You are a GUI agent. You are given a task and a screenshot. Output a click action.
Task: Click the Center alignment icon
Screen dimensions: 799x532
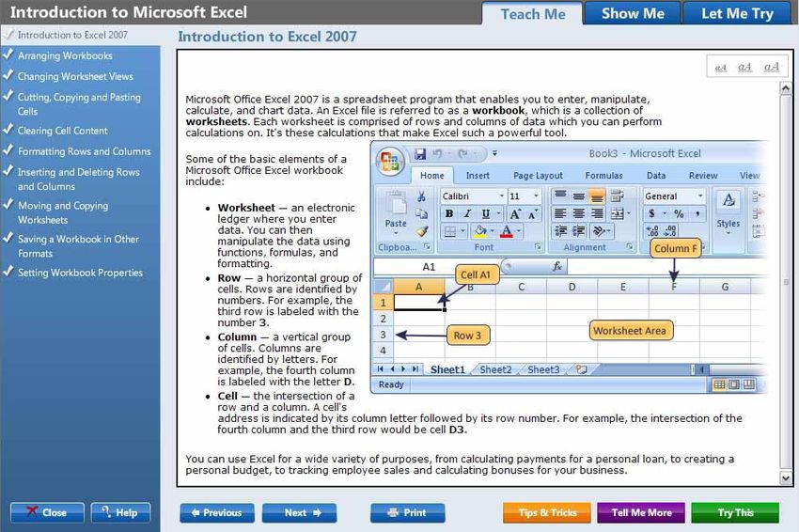point(578,214)
